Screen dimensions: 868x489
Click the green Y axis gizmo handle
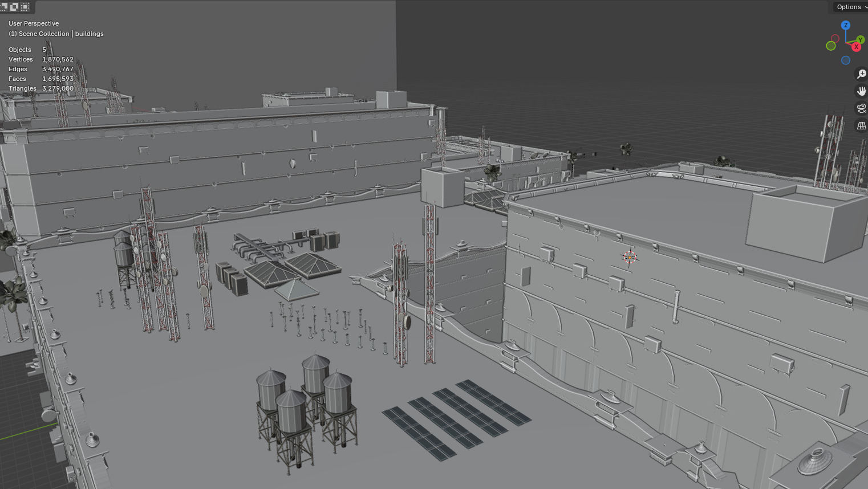[861, 40]
